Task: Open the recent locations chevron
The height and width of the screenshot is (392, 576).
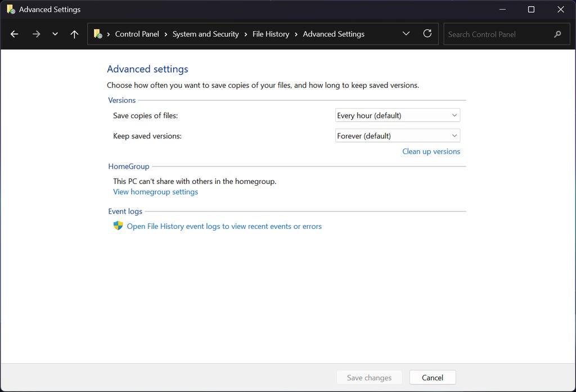Action: [x=55, y=34]
